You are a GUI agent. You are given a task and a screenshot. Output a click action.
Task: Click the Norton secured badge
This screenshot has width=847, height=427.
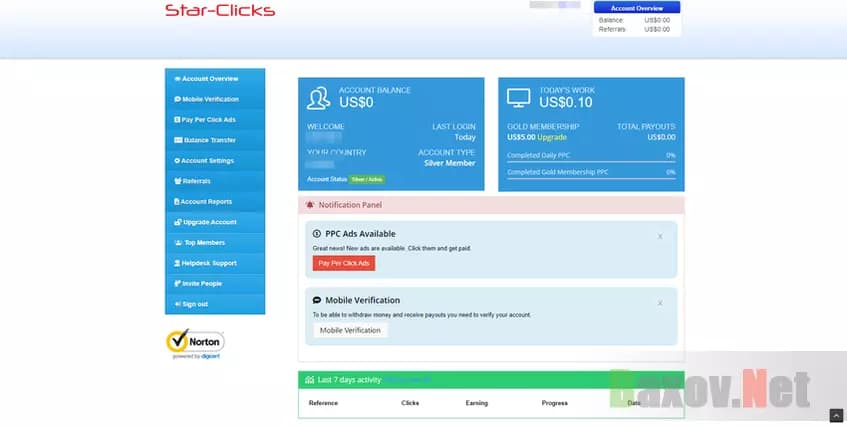[195, 344]
